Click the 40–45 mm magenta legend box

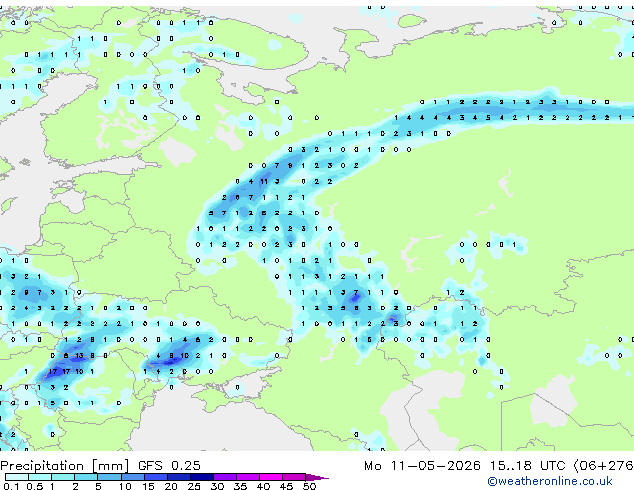click(x=271, y=477)
